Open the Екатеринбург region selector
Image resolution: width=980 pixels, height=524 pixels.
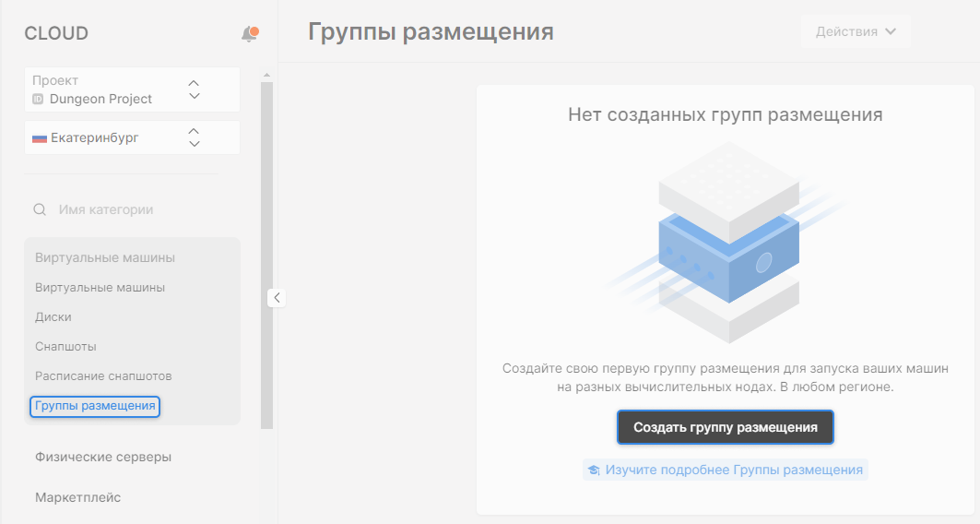132,137
